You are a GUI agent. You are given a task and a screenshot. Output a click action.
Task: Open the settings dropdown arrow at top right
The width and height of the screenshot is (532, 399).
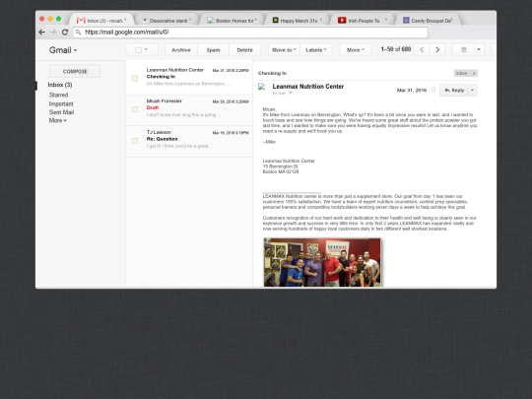click(479, 50)
